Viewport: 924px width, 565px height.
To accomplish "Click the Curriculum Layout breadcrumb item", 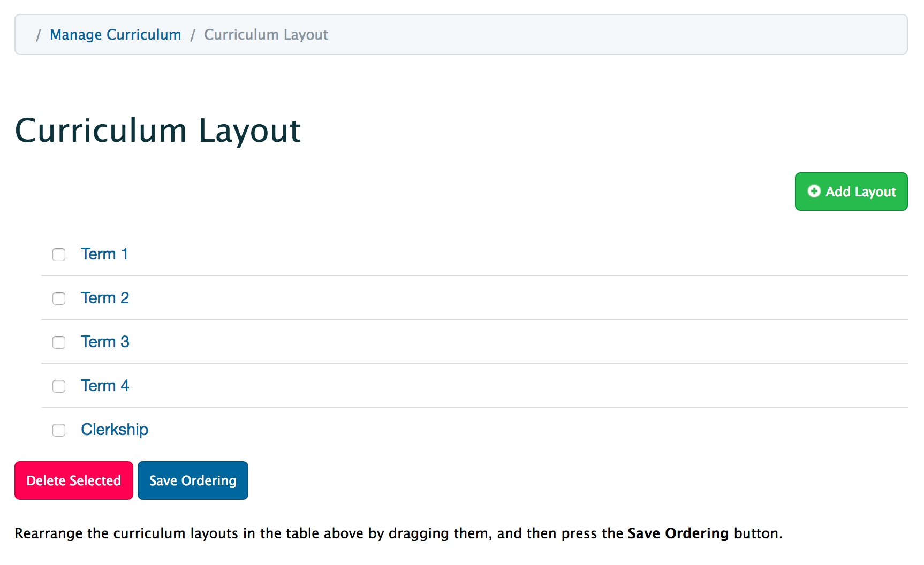I will tap(266, 35).
